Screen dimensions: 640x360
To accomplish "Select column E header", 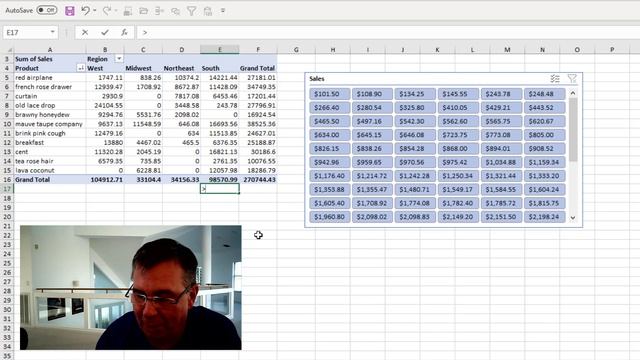I will coord(220,50).
